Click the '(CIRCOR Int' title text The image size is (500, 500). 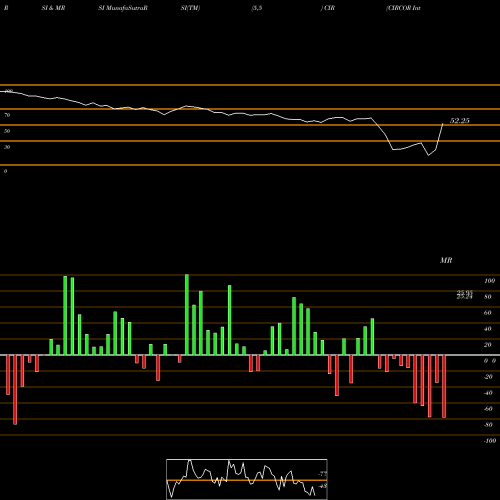pyautogui.click(x=403, y=8)
